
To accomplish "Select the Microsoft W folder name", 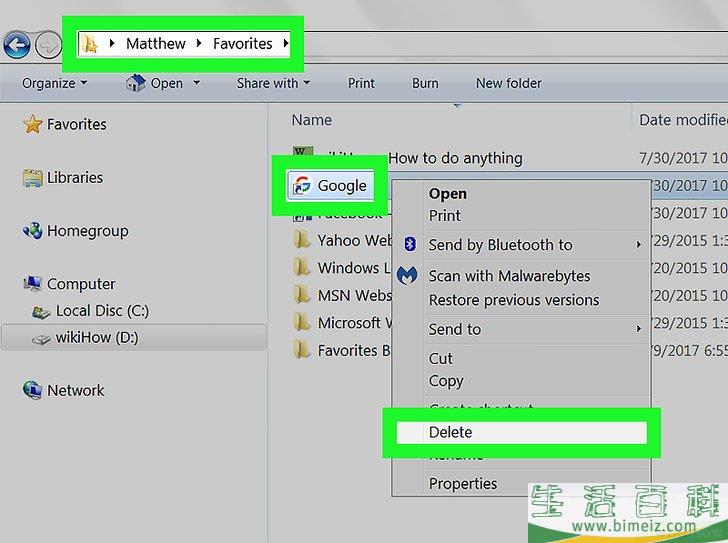I will [x=354, y=323].
